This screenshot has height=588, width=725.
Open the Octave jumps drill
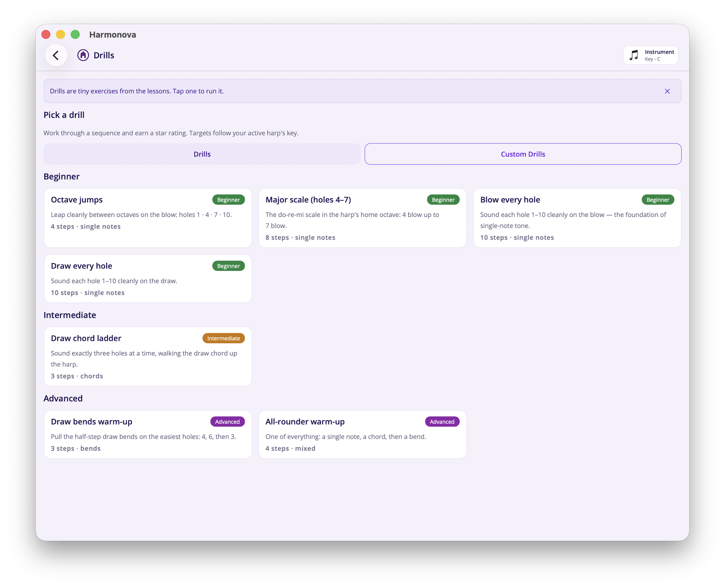pyautogui.click(x=148, y=218)
